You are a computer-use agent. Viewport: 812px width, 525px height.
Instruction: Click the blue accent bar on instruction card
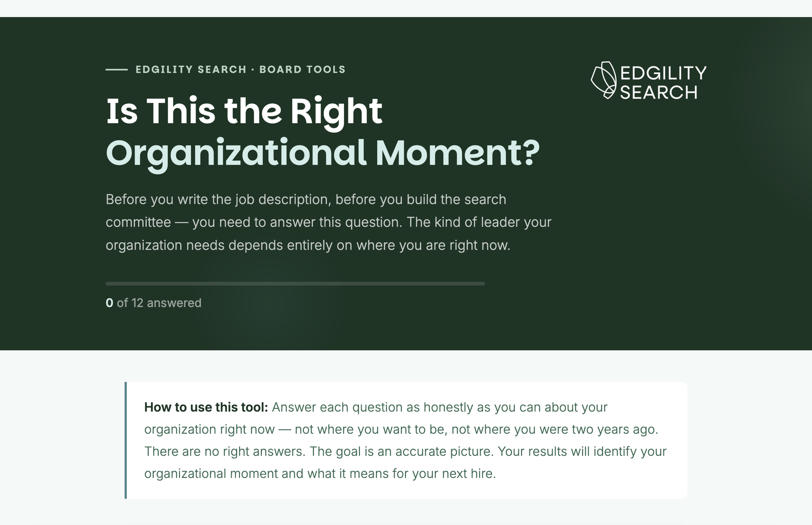(126, 440)
